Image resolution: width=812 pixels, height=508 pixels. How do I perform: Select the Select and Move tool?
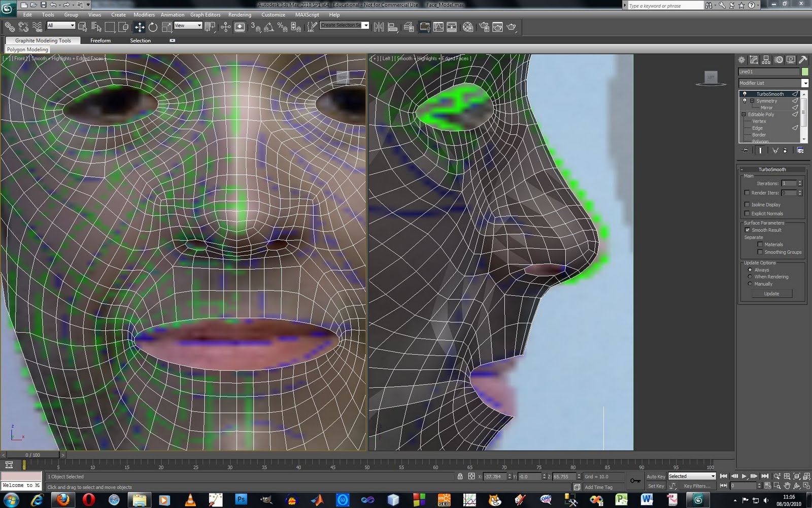pyautogui.click(x=140, y=26)
